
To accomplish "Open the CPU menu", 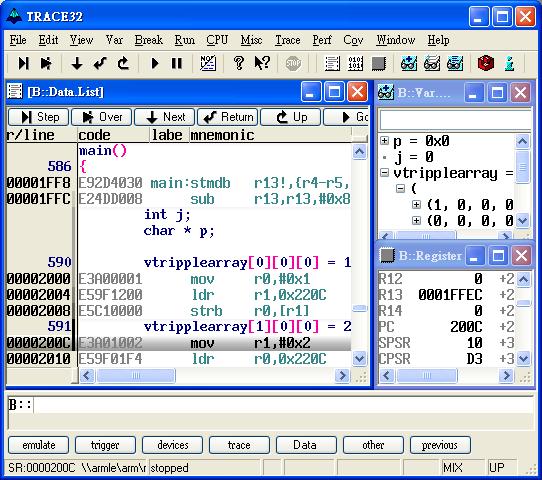I will (x=217, y=40).
